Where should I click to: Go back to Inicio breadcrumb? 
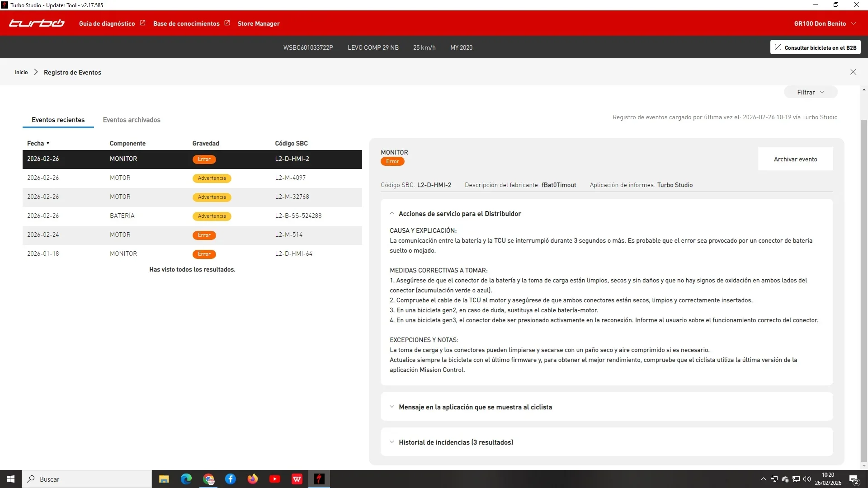(x=21, y=72)
